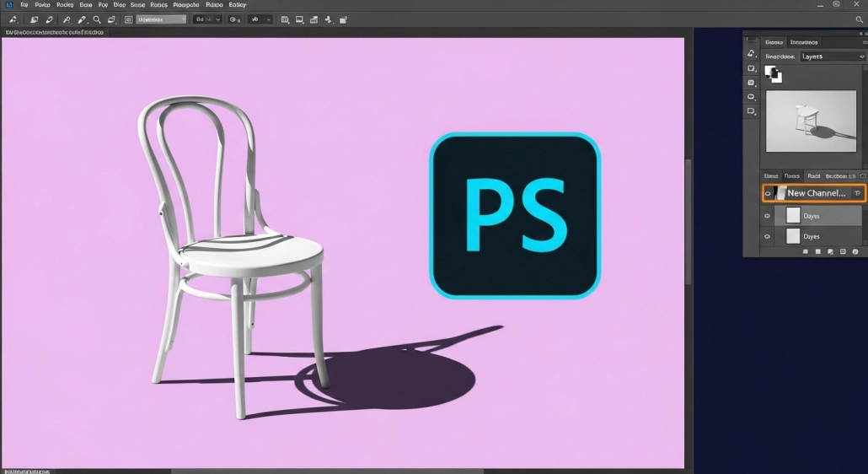
Task: Open the Layers dropdown in the right panel
Action: coord(832,57)
